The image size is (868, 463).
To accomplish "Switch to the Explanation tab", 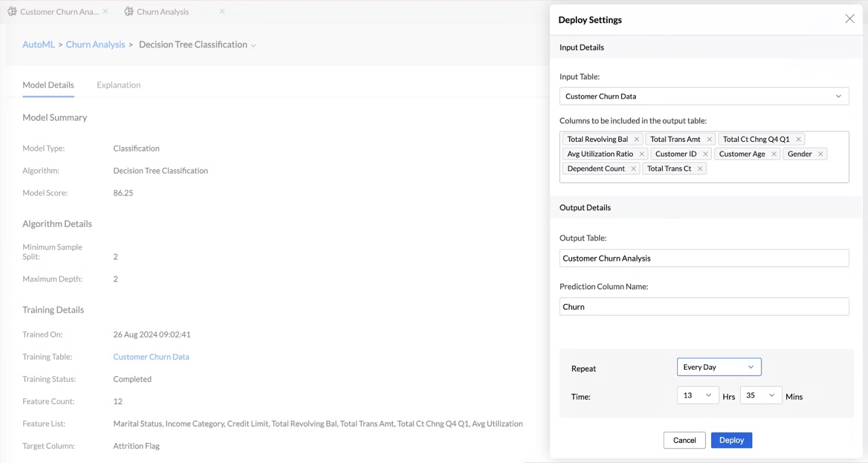I will (x=119, y=84).
